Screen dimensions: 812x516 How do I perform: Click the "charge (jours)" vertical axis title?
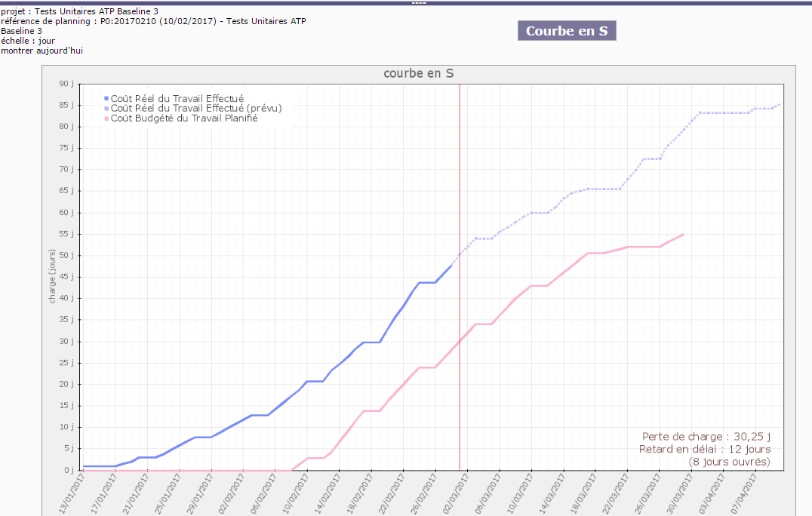(x=52, y=277)
